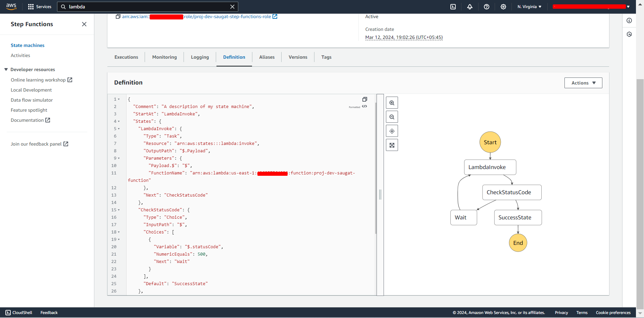Open CloudShell from top navigation bar
This screenshot has width=644, height=318.
(453, 7)
